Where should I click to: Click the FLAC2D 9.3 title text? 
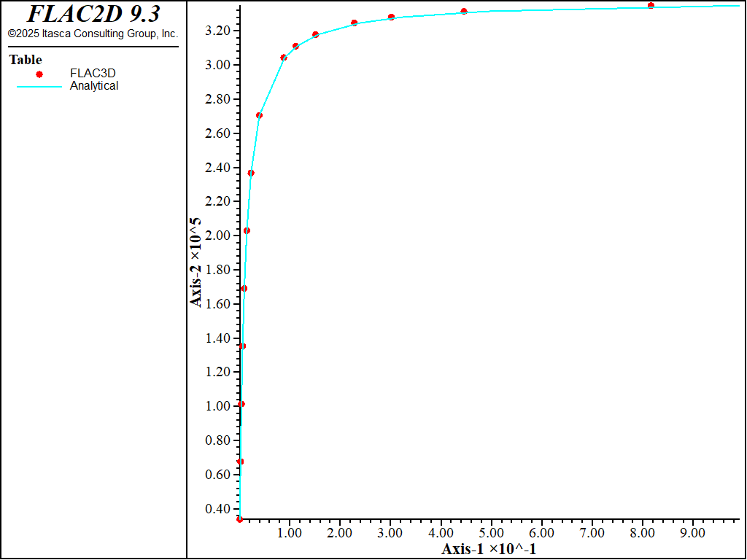[x=93, y=14]
